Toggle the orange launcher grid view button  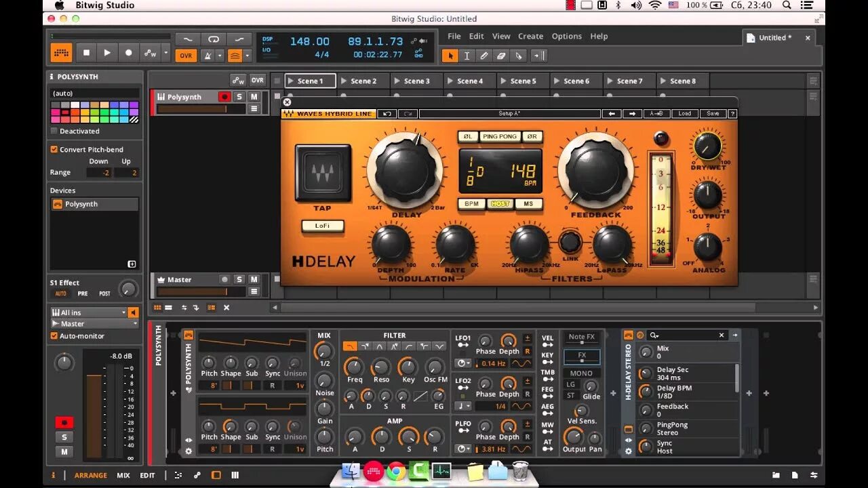point(61,52)
